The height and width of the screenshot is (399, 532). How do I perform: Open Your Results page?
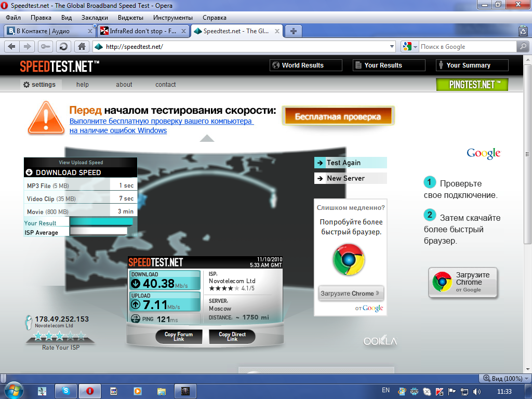click(x=389, y=65)
